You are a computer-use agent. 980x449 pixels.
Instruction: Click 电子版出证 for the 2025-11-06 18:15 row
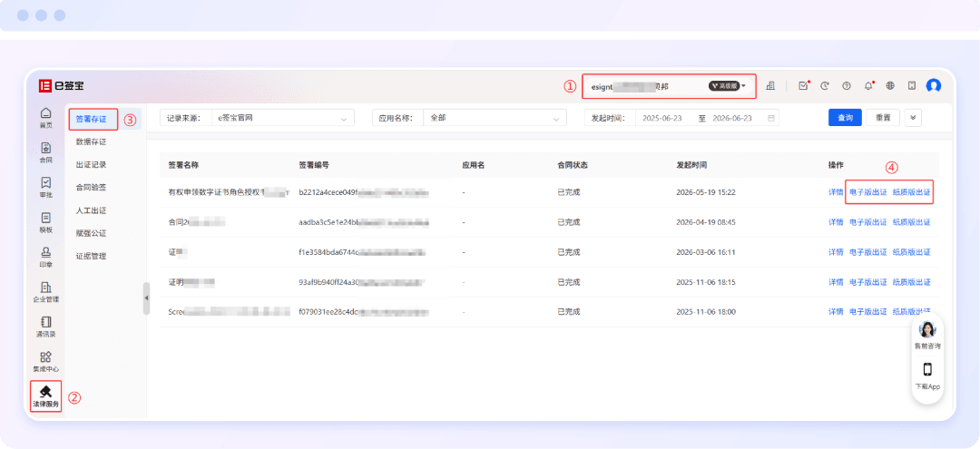click(x=867, y=282)
